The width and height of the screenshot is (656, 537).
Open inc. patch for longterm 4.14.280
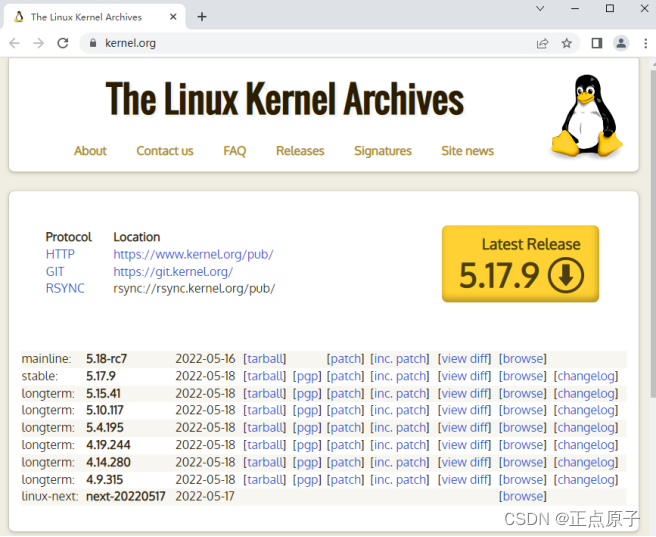coord(400,463)
